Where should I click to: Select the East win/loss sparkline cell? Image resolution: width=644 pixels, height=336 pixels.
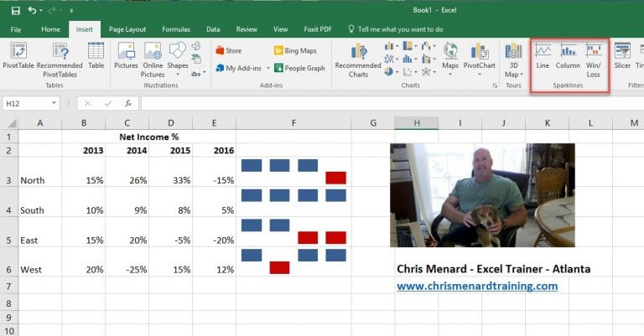tap(293, 231)
